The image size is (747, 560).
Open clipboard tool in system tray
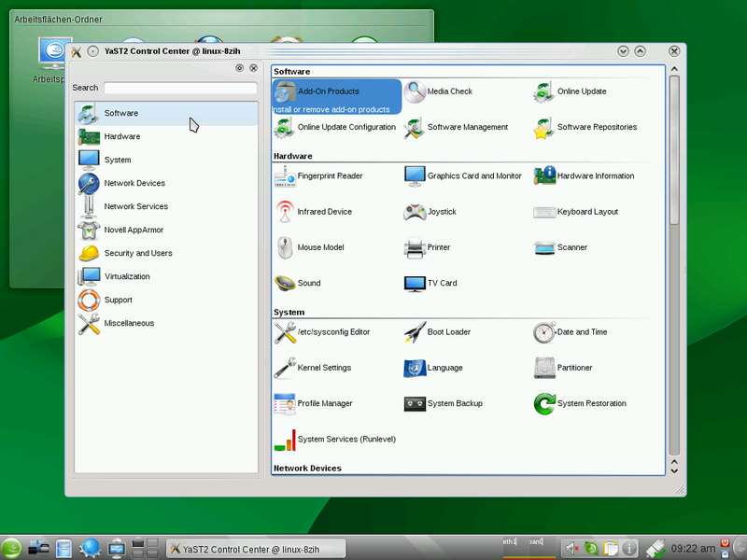pos(611,549)
